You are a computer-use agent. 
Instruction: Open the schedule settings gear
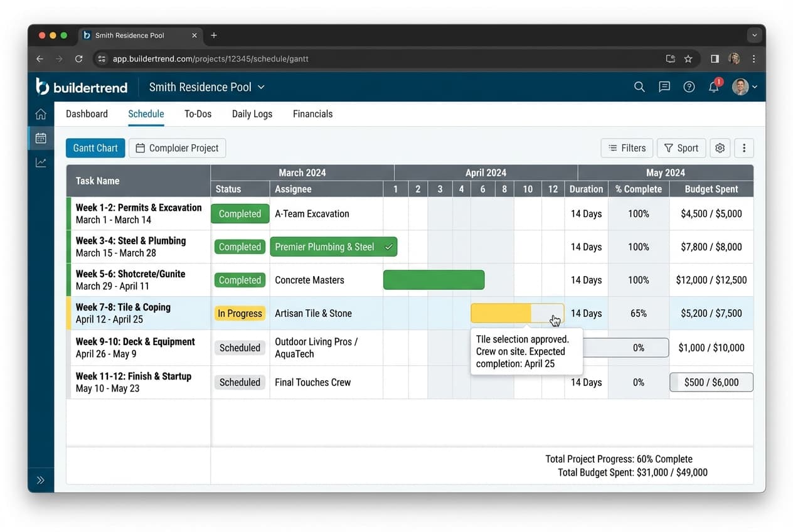point(720,148)
